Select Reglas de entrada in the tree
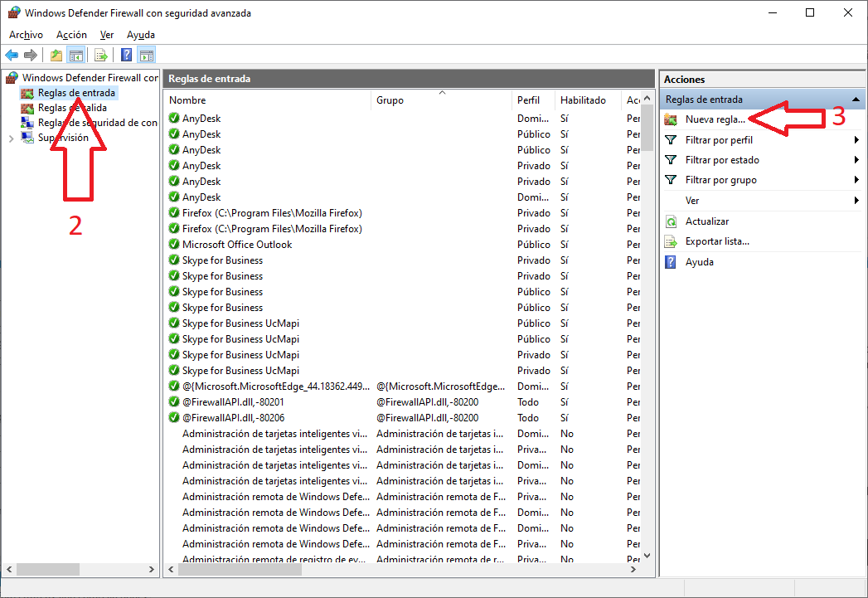Viewport: 868px width, 598px height. 76,93
